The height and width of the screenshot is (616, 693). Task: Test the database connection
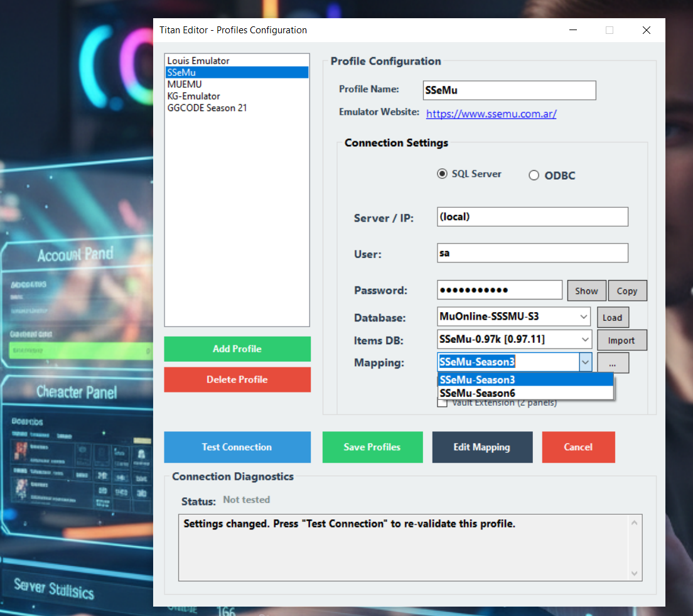tap(237, 447)
